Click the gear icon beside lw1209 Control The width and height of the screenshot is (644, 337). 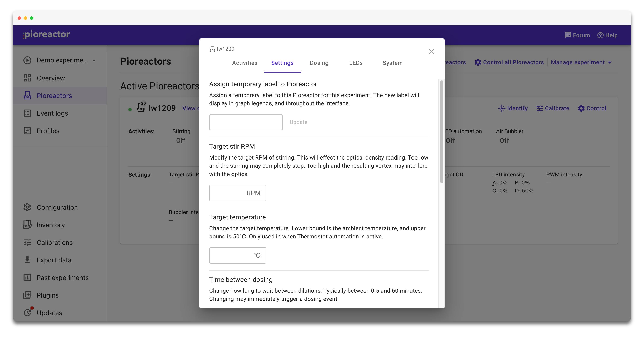tap(581, 108)
